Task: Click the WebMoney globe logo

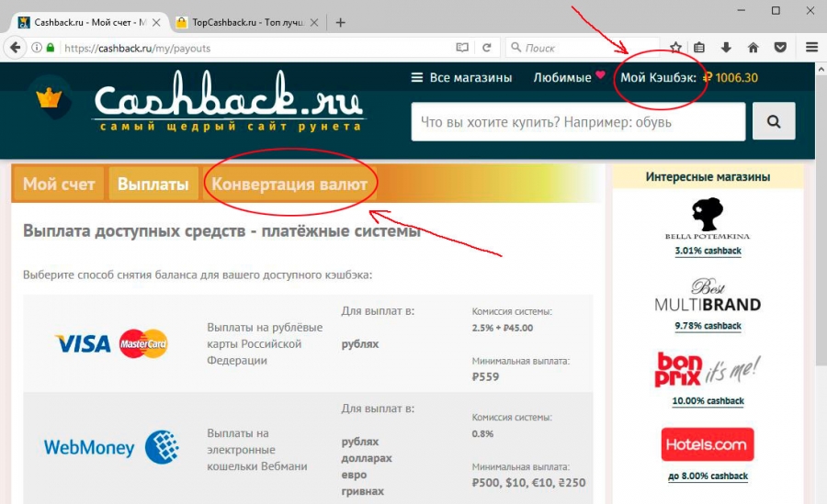Action: coord(162,447)
